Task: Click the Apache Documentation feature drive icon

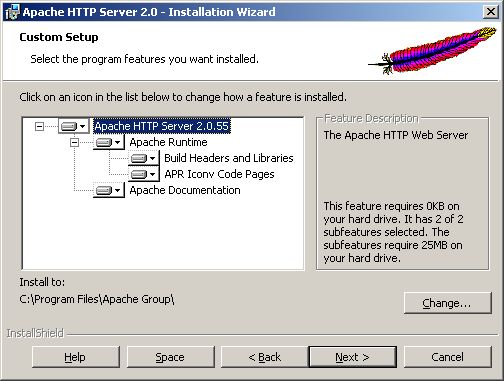Action: (104, 191)
